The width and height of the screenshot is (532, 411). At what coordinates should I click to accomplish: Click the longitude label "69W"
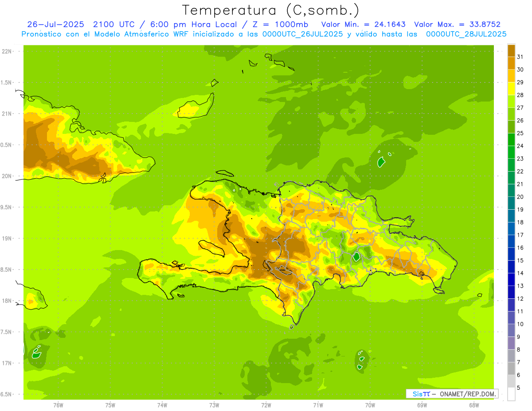422,405
